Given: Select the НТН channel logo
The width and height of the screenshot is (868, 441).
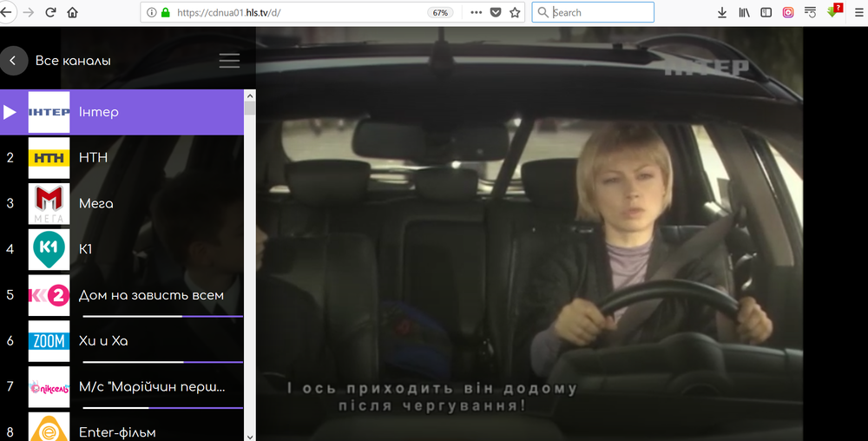Looking at the screenshot, I should [x=49, y=158].
